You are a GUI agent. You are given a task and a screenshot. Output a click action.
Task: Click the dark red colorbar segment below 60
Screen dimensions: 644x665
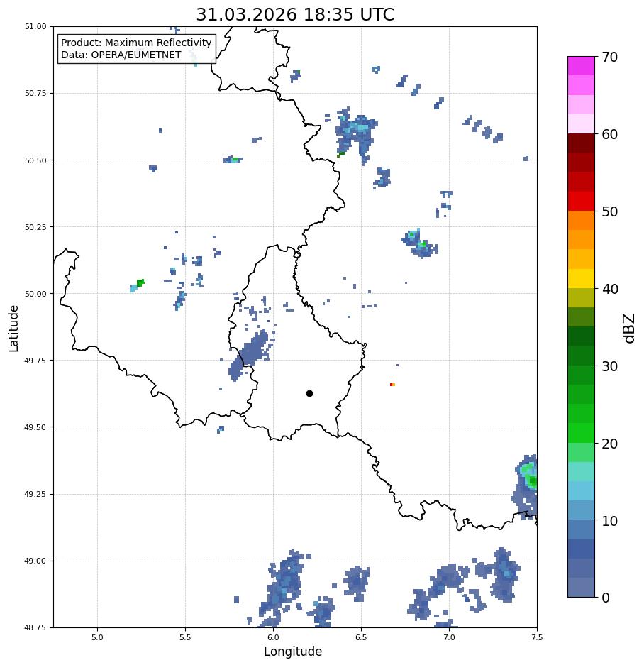tap(582, 143)
